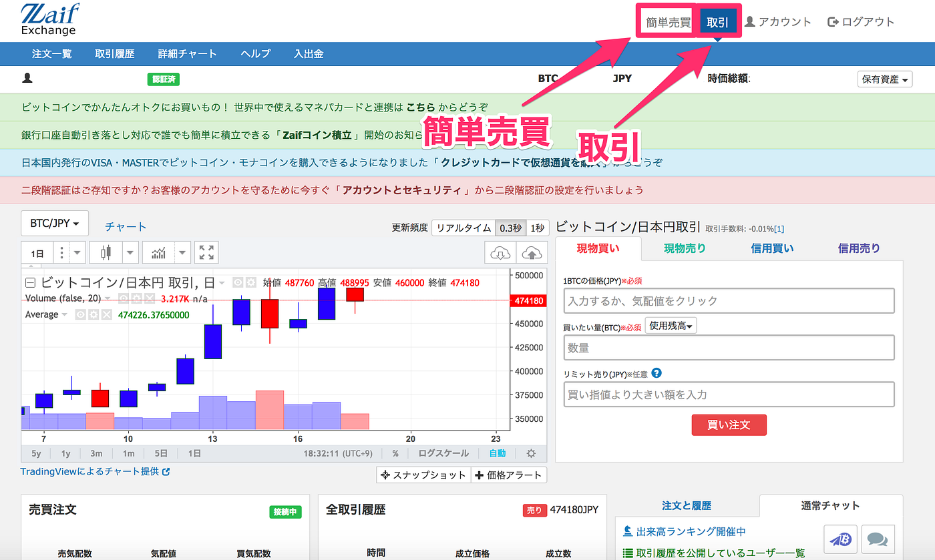The height and width of the screenshot is (560, 935).
Task: Toggle visibility eye of main chart series
Action: point(238,282)
